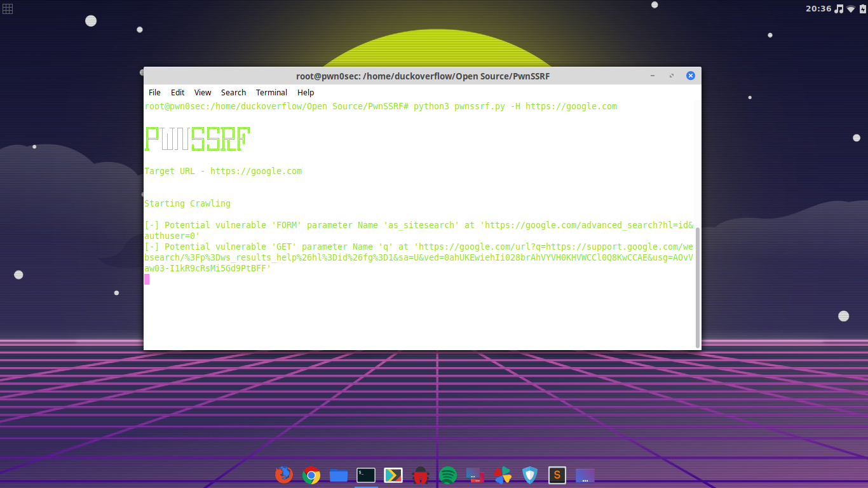Image resolution: width=868 pixels, height=488 pixels.
Task: Click the 'Starting Crawling' line
Action: tap(187, 203)
